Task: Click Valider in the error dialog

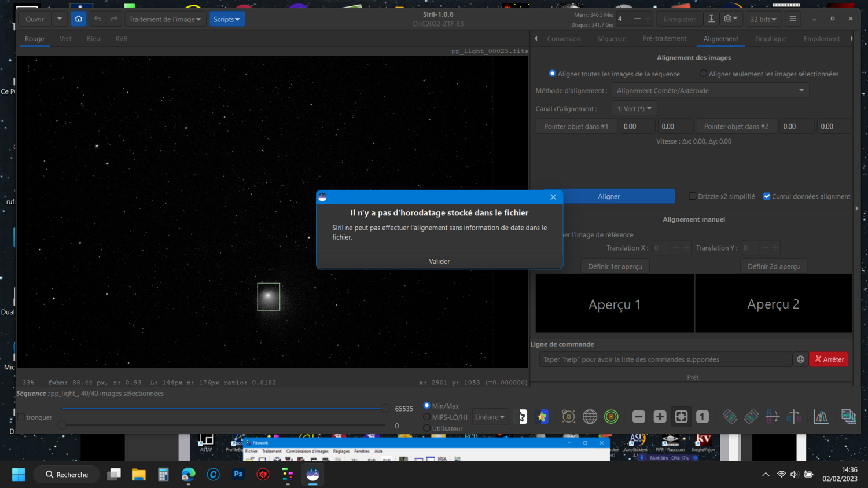Action: tap(439, 262)
